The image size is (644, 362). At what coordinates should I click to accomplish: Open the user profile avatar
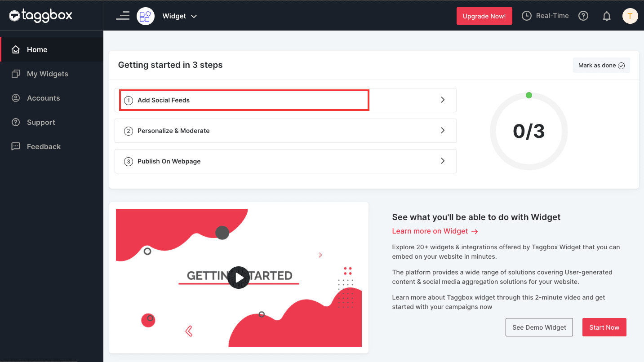point(630,16)
